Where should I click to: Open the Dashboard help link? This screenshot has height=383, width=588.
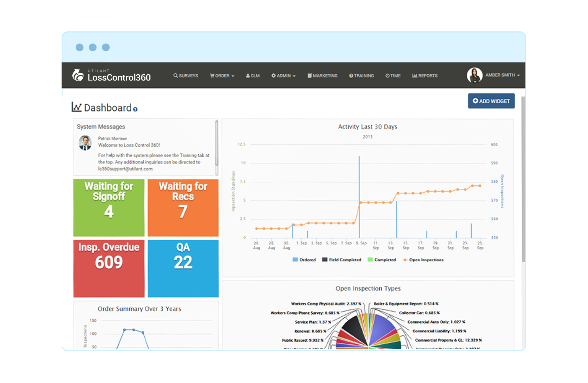pos(135,110)
